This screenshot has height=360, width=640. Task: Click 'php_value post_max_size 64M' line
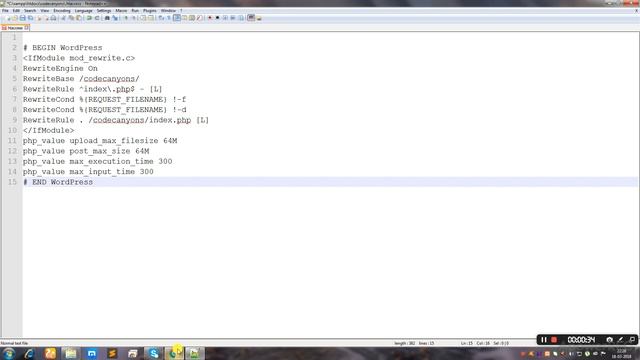(x=86, y=151)
